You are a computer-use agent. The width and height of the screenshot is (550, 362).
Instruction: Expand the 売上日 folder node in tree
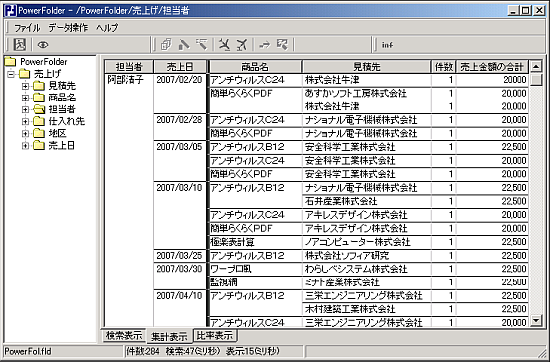coord(25,145)
